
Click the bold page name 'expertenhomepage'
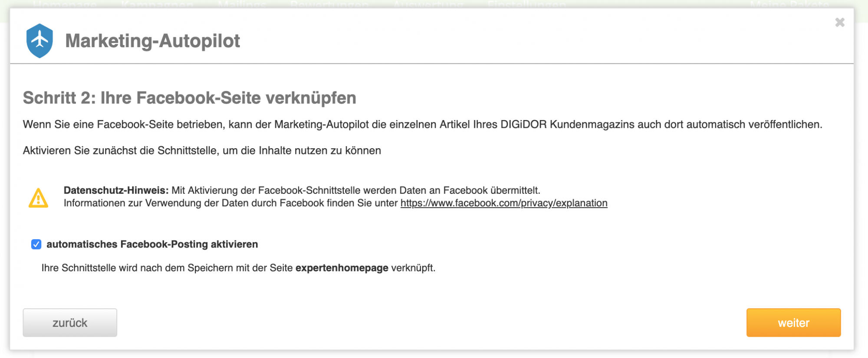tap(342, 268)
